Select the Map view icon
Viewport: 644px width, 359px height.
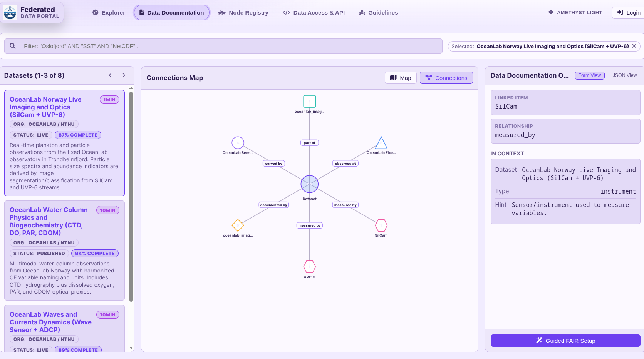point(393,78)
